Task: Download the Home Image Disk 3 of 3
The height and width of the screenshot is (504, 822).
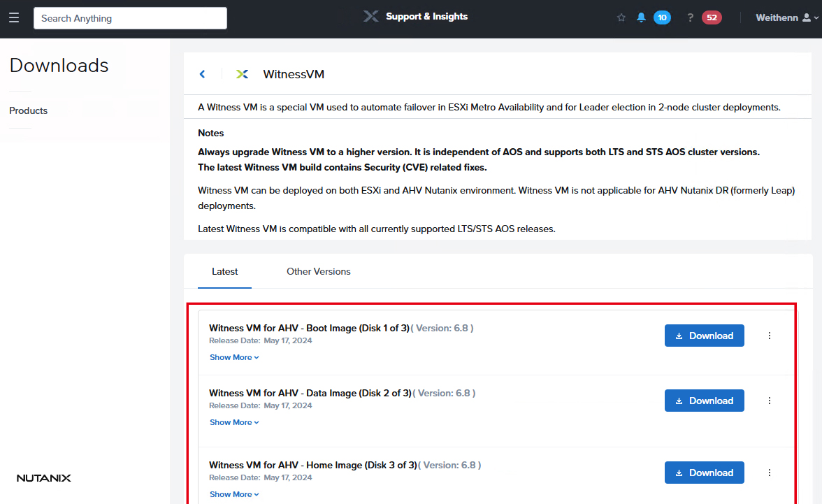Action: pyautogui.click(x=704, y=473)
